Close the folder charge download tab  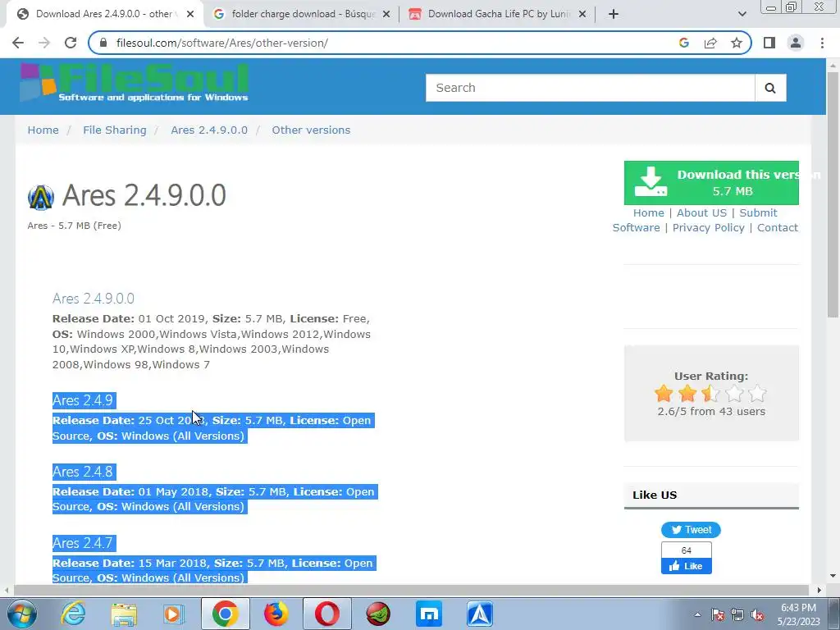click(386, 14)
